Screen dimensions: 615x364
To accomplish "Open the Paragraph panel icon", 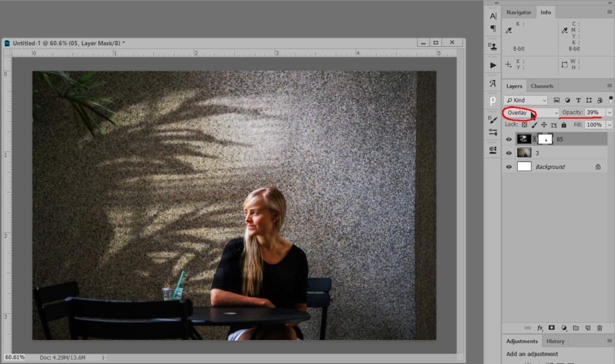I will [x=493, y=29].
